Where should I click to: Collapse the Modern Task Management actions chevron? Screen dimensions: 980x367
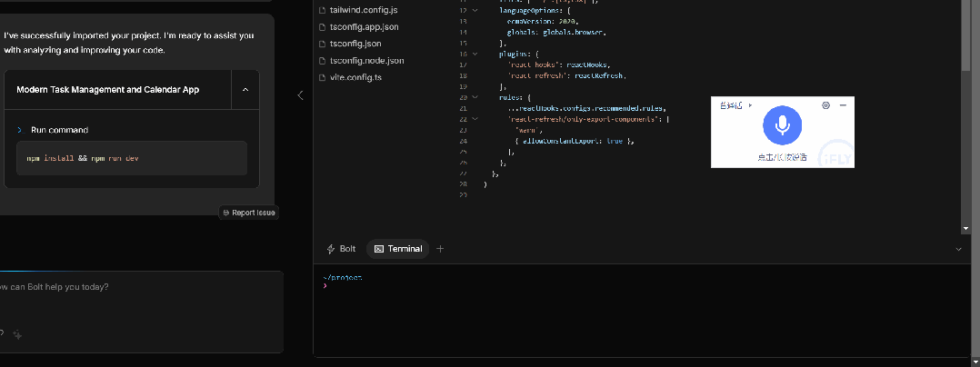[245, 89]
